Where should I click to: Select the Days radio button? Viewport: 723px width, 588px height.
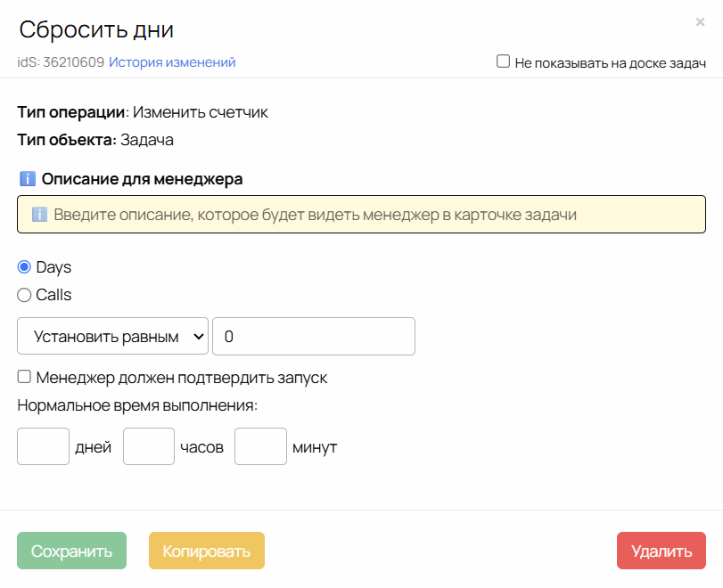24,267
